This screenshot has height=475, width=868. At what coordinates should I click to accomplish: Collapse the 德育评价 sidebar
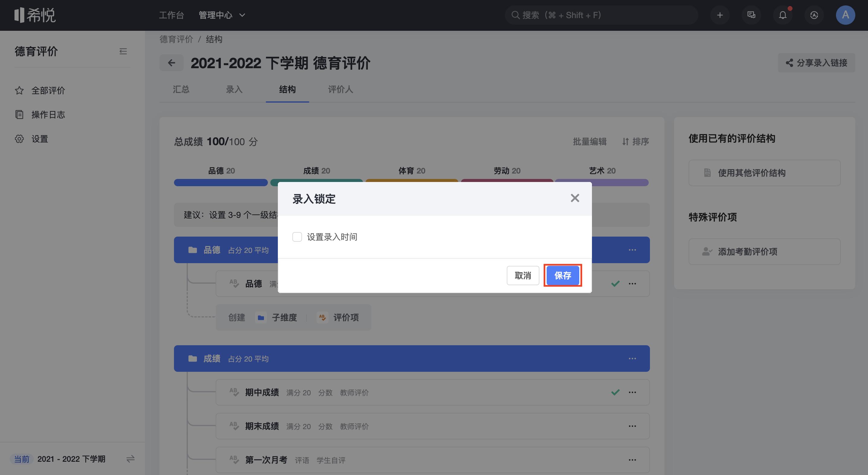pyautogui.click(x=123, y=51)
